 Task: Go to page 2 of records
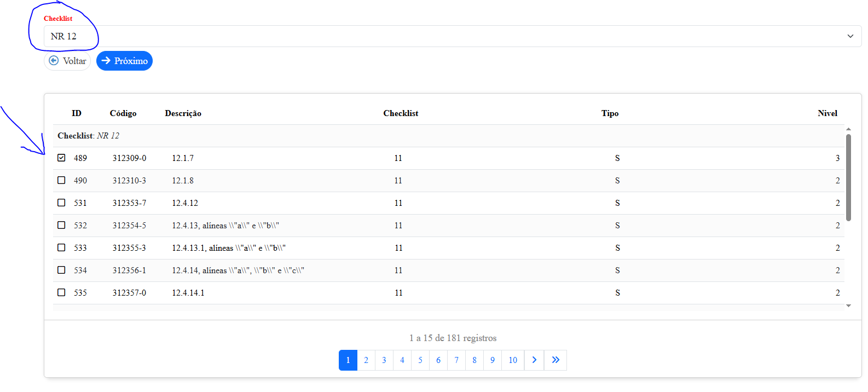click(366, 360)
